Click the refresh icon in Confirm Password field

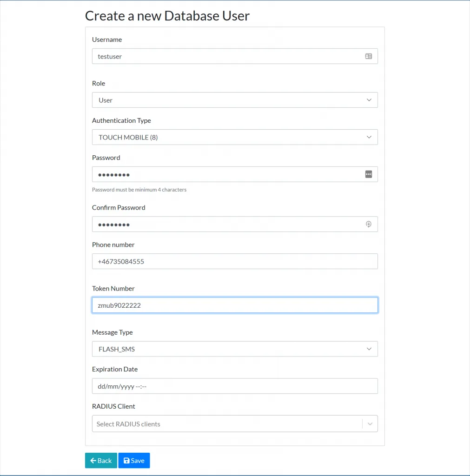click(369, 224)
